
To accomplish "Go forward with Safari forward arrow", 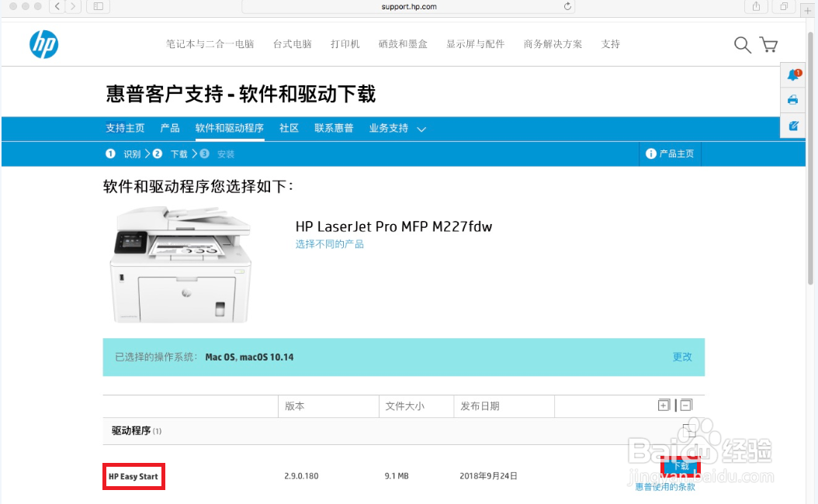I will [x=73, y=6].
